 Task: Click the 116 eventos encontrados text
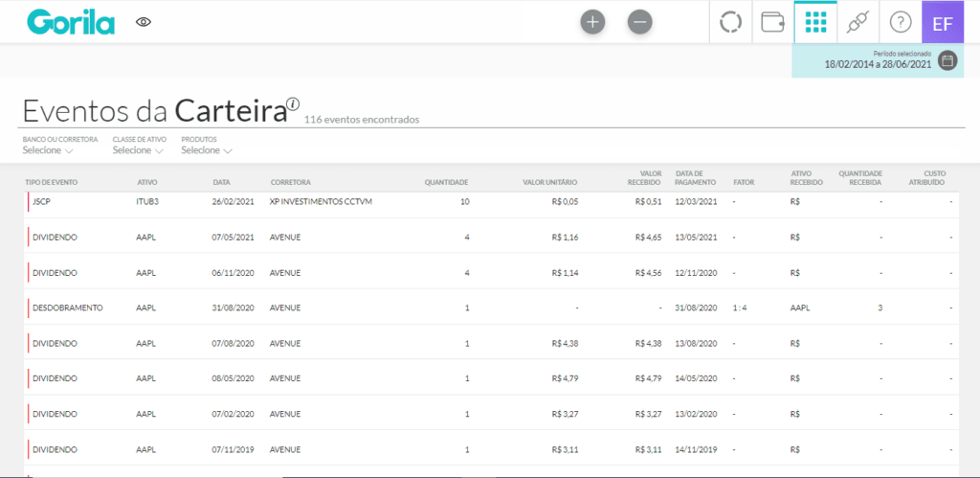[362, 119]
